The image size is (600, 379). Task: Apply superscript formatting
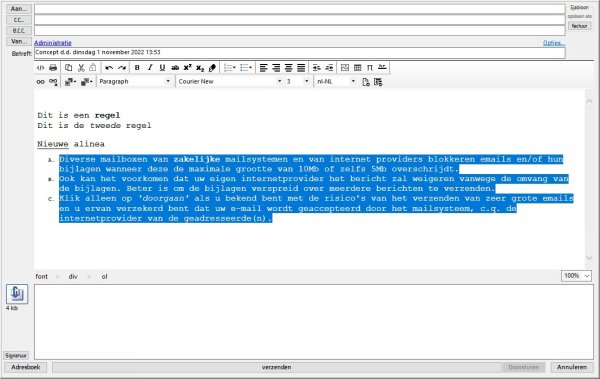click(188, 68)
